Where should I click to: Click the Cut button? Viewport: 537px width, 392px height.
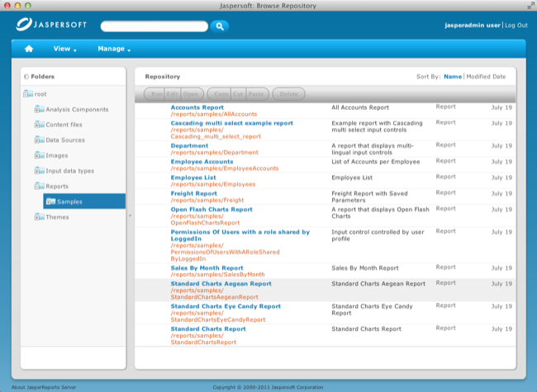pos(239,94)
